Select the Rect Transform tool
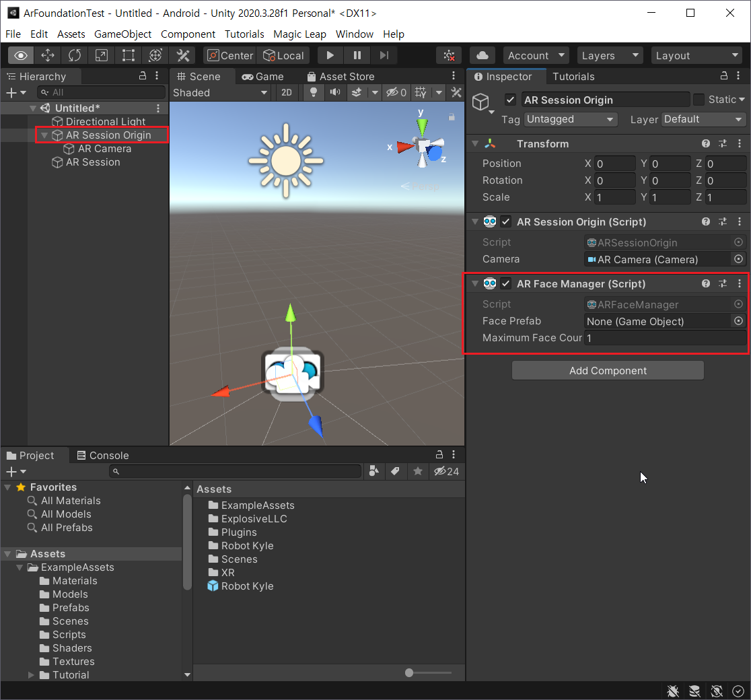751x700 pixels. pyautogui.click(x=129, y=56)
